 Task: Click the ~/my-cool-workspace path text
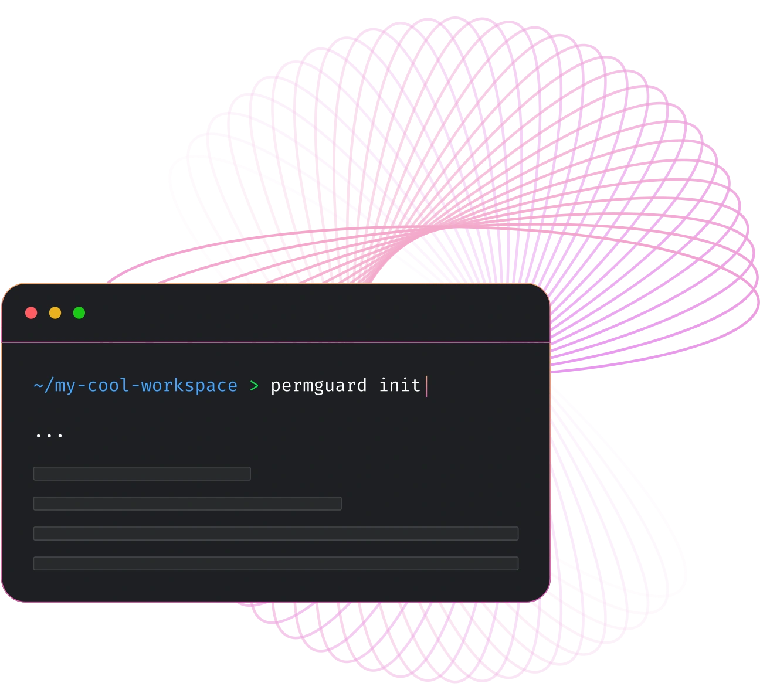pos(135,386)
